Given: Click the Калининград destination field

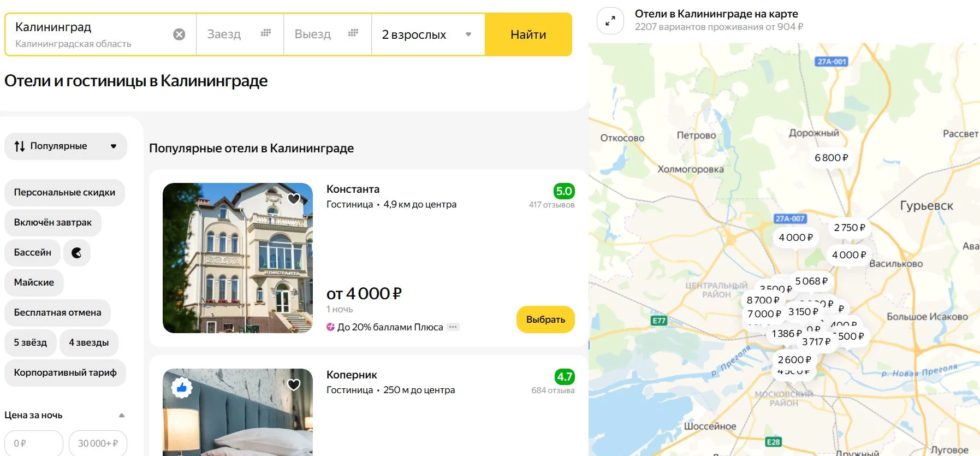Looking at the screenshot, I should pyautogui.click(x=100, y=34).
